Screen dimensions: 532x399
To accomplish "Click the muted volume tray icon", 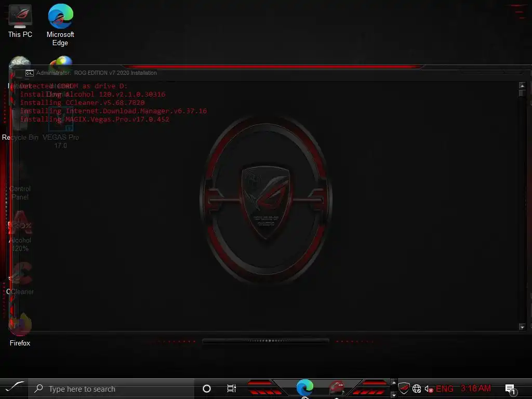I will (x=429, y=389).
